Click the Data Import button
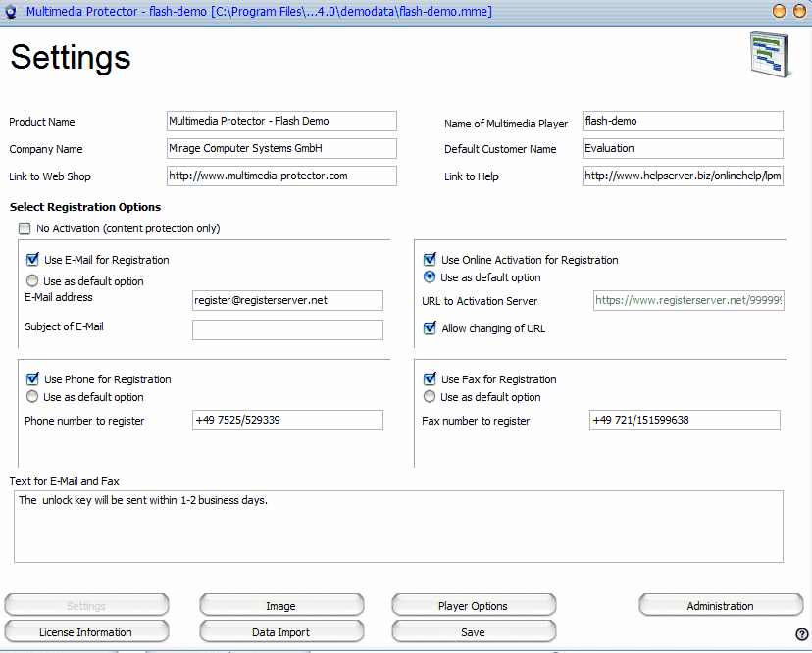Viewport: 812px width, 653px height. point(280,632)
